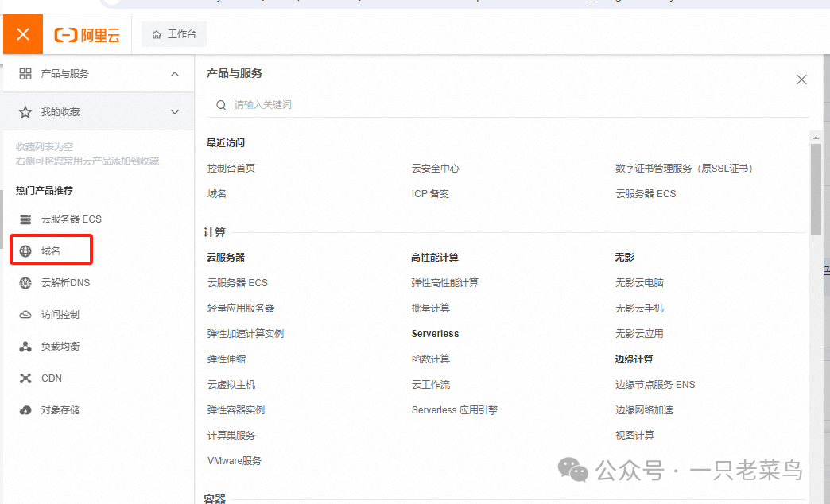Open 边缘节点服务 ENS

pos(655,384)
